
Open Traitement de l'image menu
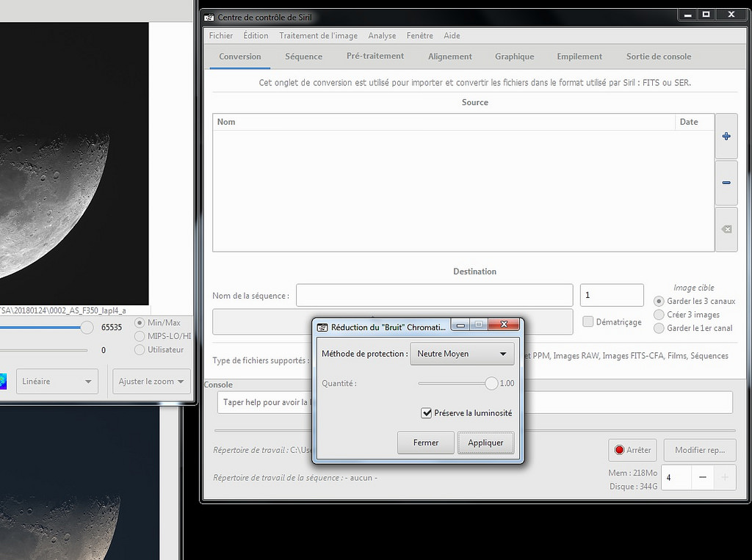319,35
